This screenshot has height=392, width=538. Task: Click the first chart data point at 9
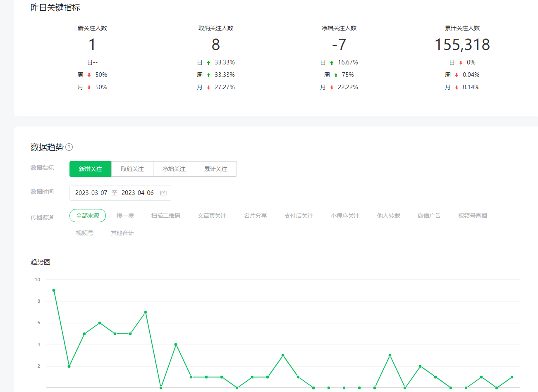(x=54, y=290)
